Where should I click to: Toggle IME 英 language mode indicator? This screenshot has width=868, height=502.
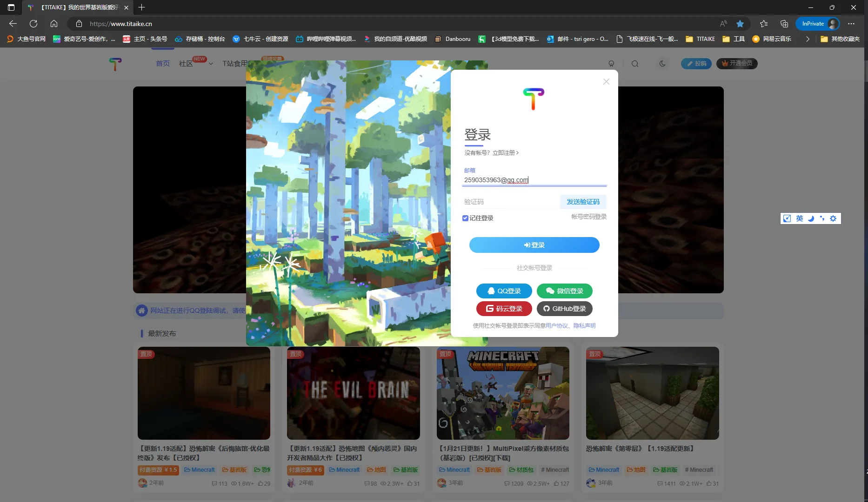tap(799, 218)
